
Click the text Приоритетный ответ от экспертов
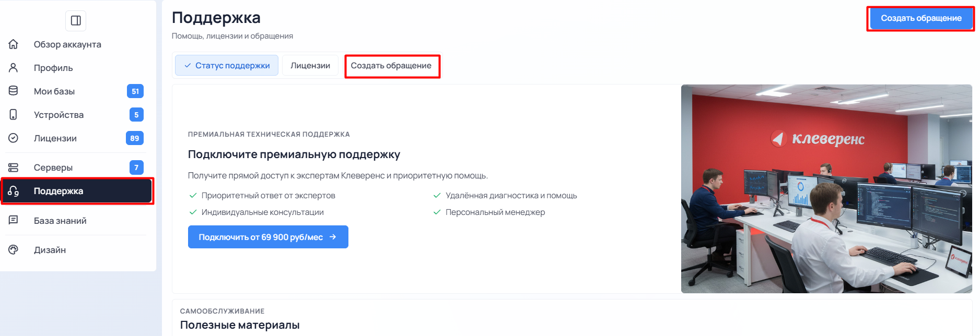click(269, 196)
